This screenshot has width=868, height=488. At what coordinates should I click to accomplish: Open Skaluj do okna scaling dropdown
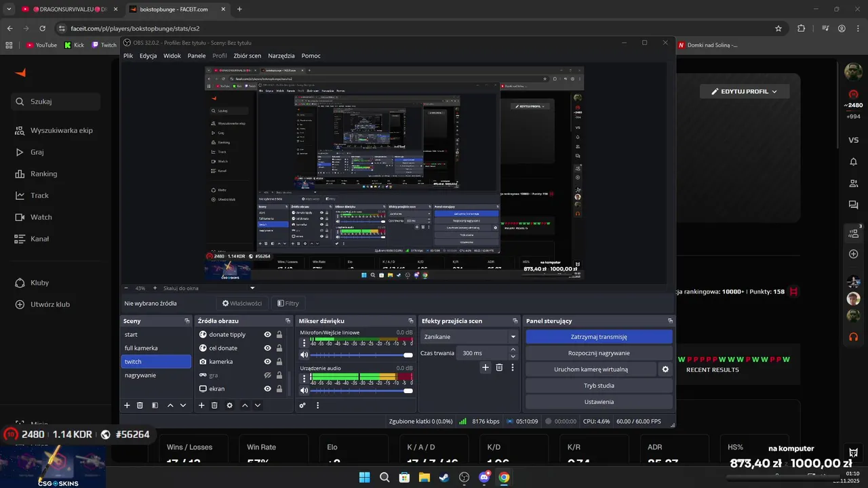209,288
